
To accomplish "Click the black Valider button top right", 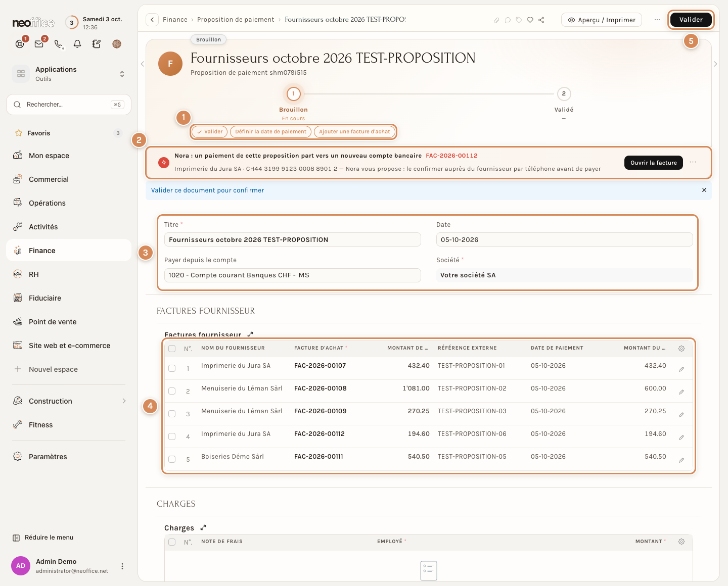I will (691, 20).
